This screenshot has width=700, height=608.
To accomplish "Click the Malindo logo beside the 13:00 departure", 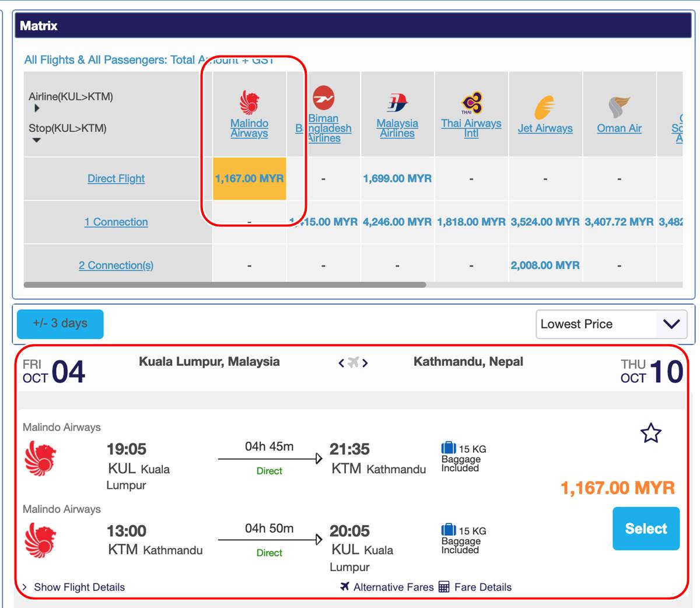I will click(40, 540).
